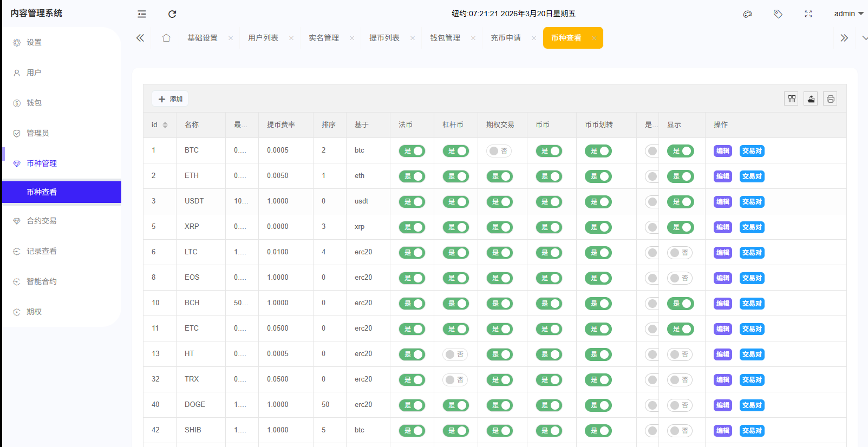Open the column filter grid icon
Image resolution: width=868 pixels, height=447 pixels.
(x=792, y=98)
